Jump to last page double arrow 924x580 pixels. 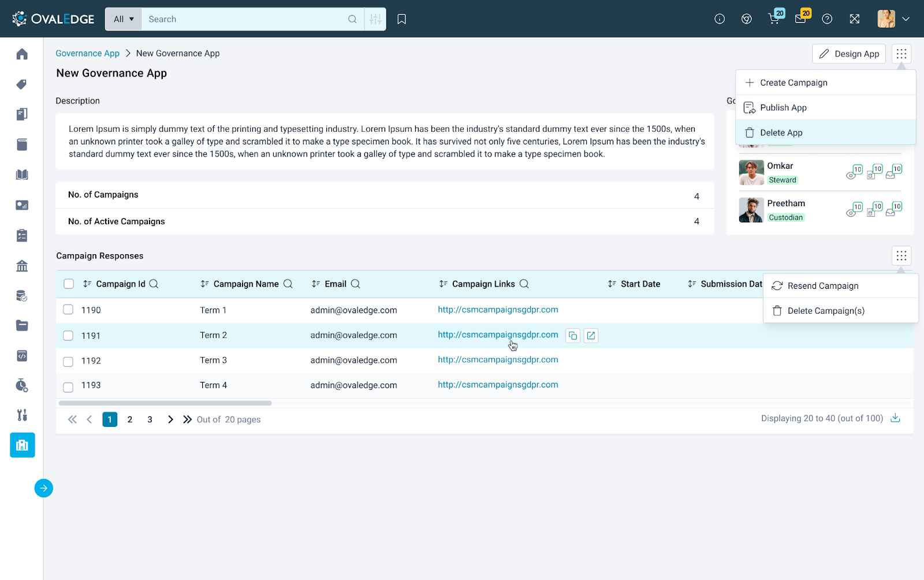pyautogui.click(x=187, y=419)
